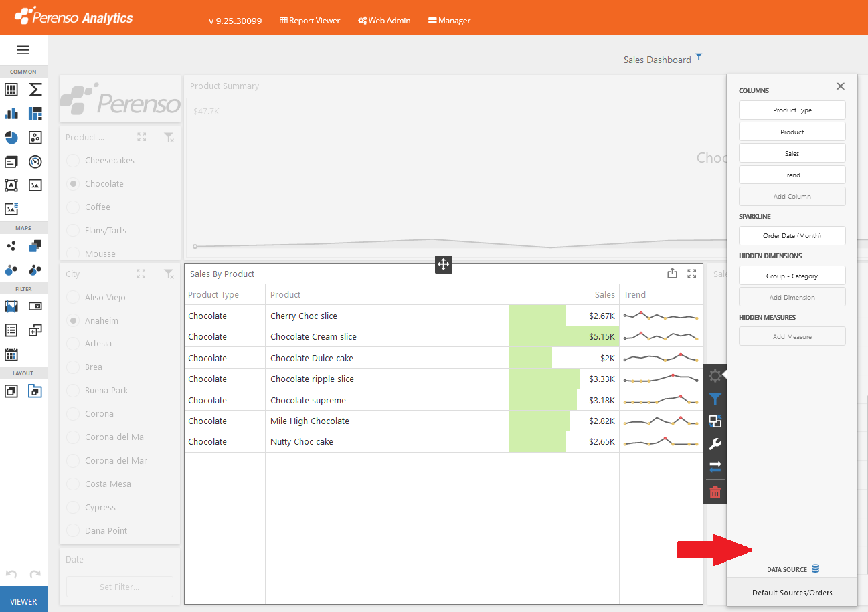Open the Options wrench menu

[715, 444]
